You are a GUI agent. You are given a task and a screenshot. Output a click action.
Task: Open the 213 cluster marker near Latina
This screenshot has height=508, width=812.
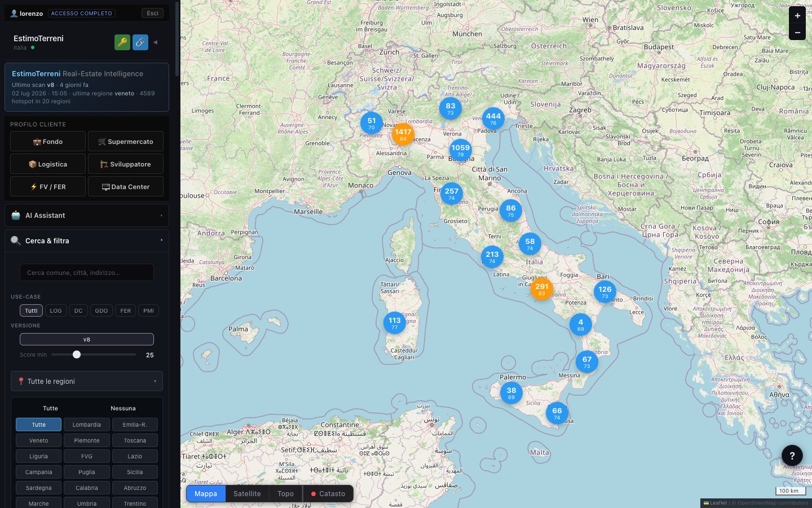[492, 257]
